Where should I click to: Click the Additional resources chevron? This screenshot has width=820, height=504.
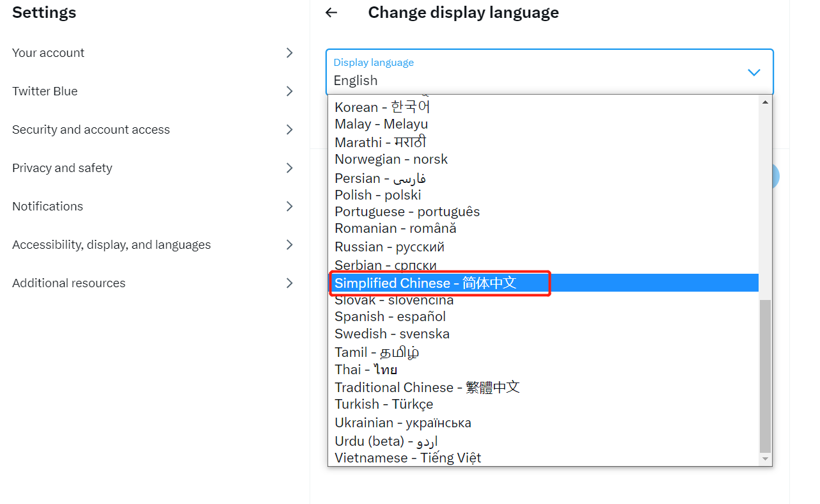[290, 283]
